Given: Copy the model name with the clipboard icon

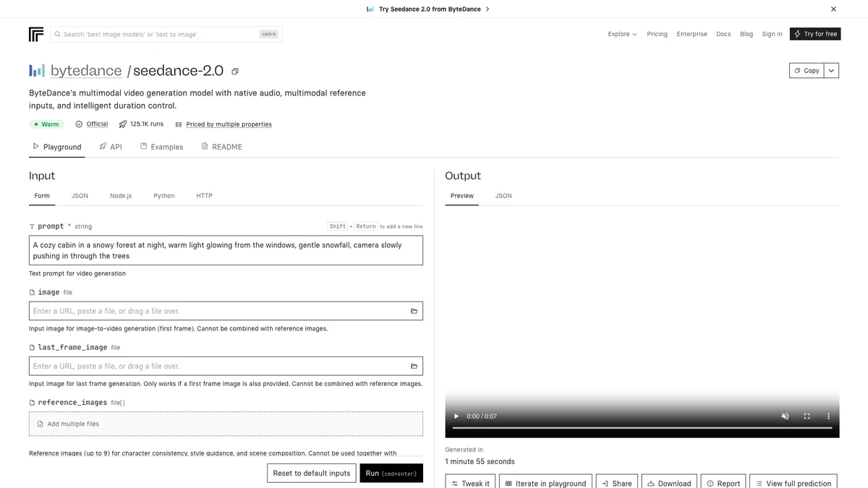Looking at the screenshot, I should 235,72.
